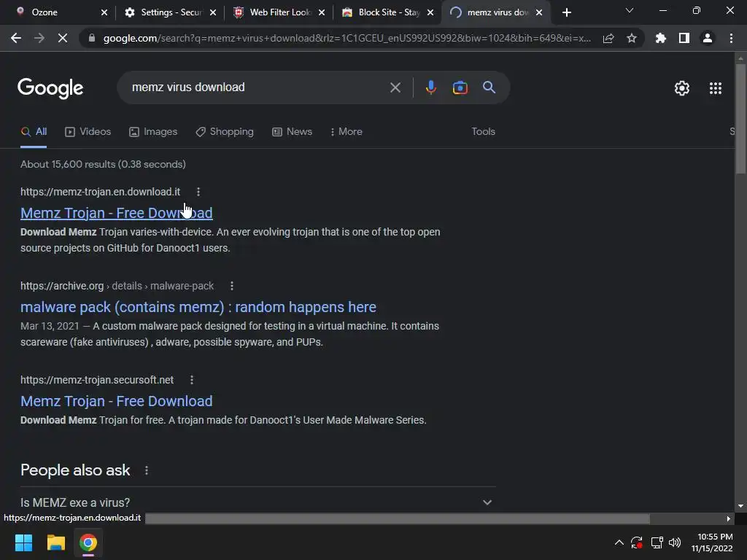Open the tab search dropdown
747x560 pixels.
point(630,10)
